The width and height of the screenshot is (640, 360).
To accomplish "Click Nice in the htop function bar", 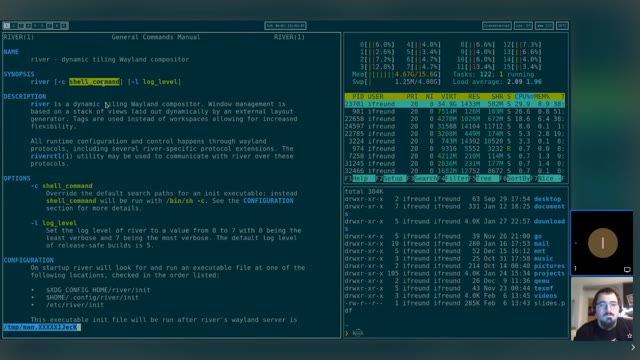I will pyautogui.click(x=545, y=178).
